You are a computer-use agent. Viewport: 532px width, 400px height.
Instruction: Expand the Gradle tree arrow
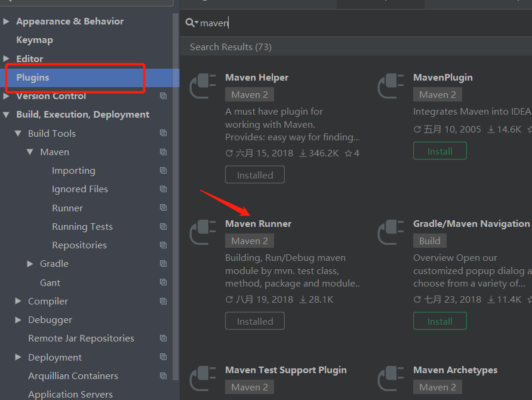[30, 264]
